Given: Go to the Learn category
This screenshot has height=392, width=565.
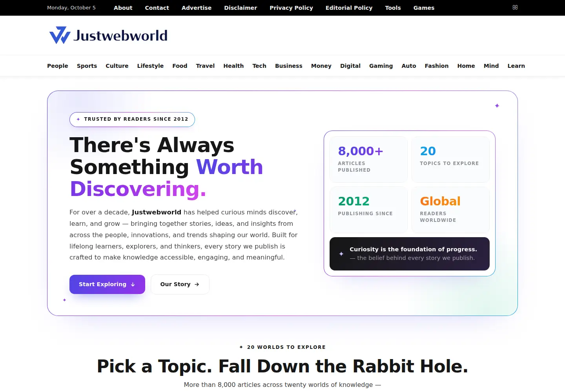Looking at the screenshot, I should (x=516, y=66).
